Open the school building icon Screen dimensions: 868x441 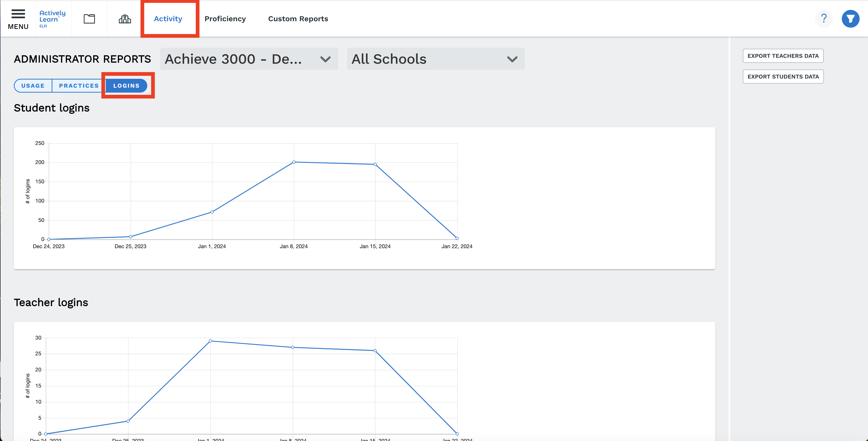pyautogui.click(x=125, y=19)
